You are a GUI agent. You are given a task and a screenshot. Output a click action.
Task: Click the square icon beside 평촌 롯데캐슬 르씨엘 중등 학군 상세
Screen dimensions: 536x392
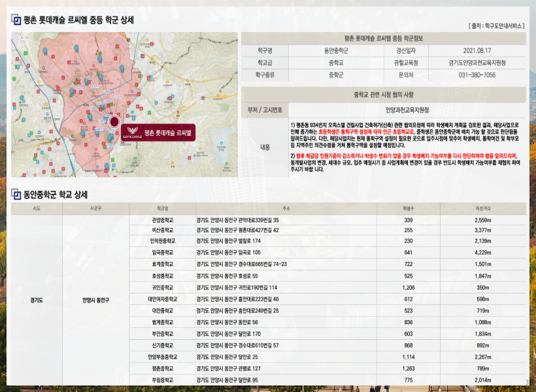coord(16,20)
